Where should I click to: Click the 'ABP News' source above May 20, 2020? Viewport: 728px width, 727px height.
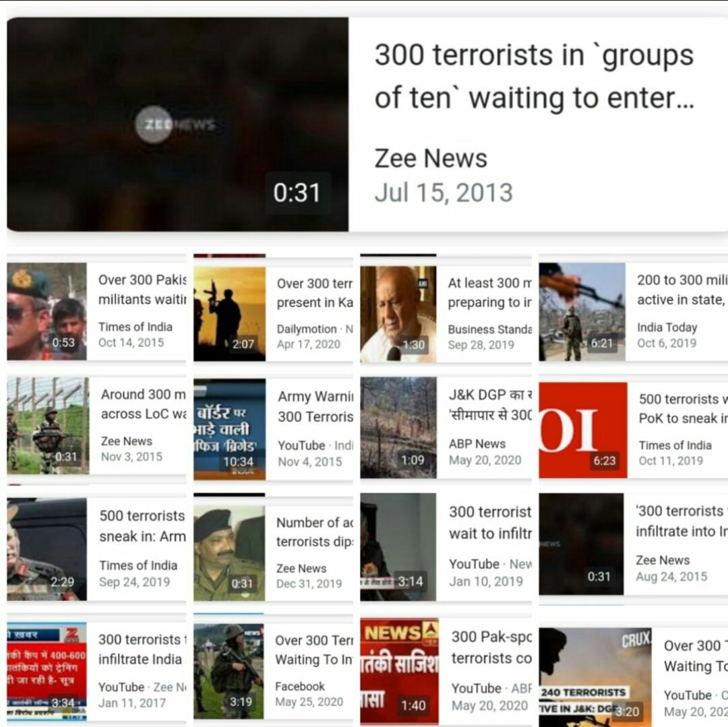click(x=477, y=444)
